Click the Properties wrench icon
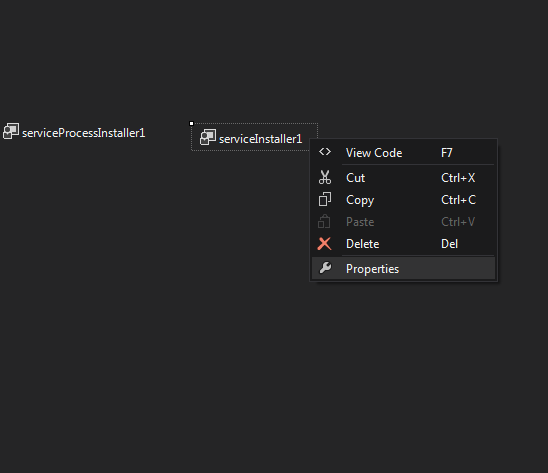The image size is (548, 473). click(325, 268)
